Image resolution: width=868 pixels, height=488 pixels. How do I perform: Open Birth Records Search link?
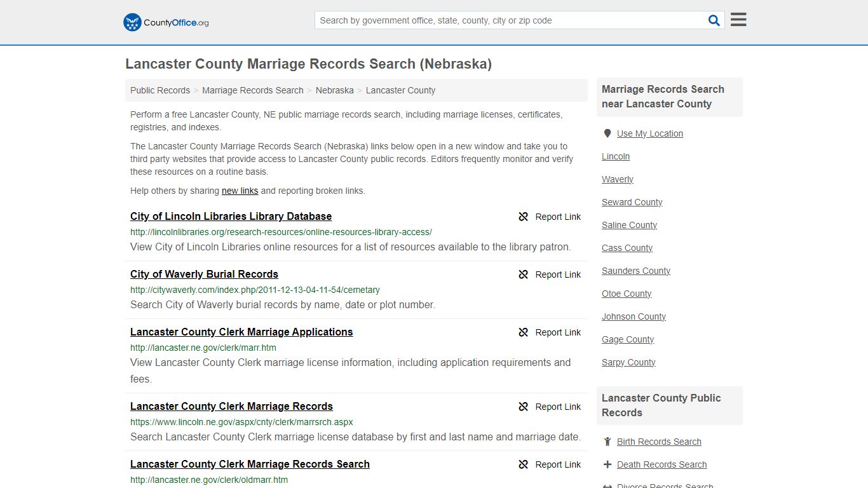click(659, 442)
